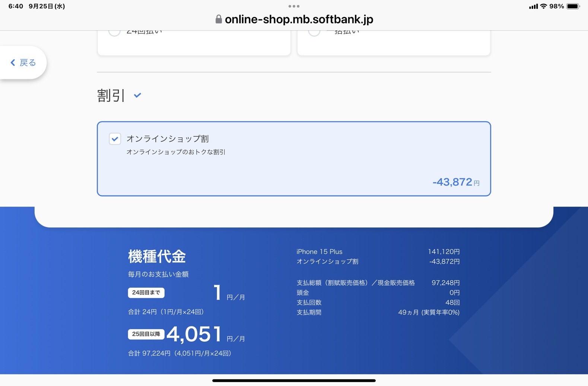Tap the online-shop.mb.softbank.jp URL field
This screenshot has height=386, width=588.
pos(299,19)
